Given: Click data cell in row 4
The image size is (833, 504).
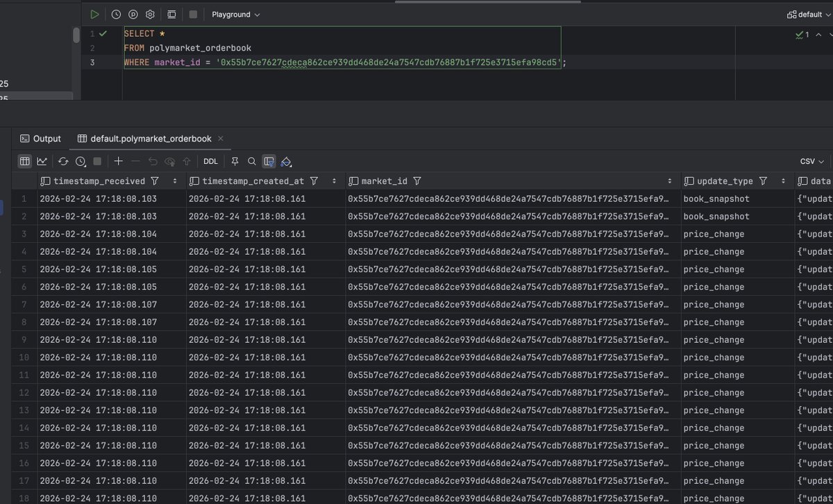Looking at the screenshot, I should coord(814,252).
